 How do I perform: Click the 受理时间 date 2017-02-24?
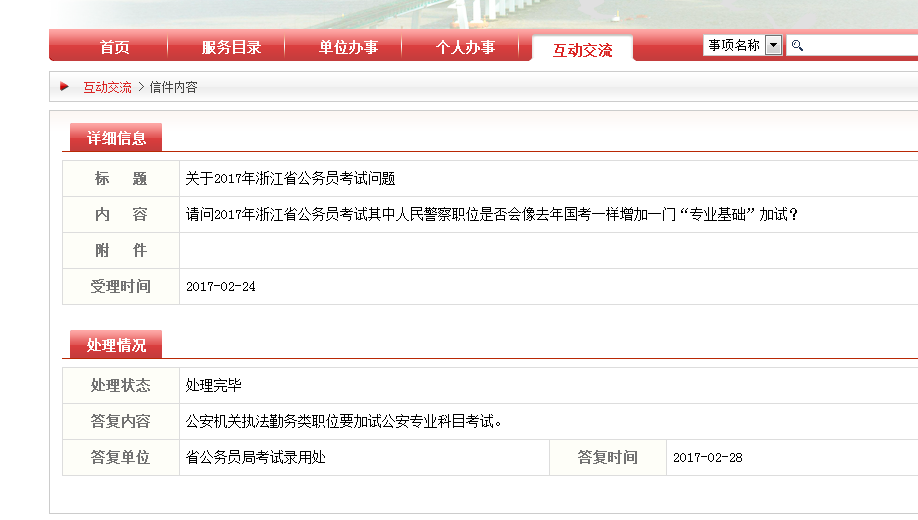[221, 287]
